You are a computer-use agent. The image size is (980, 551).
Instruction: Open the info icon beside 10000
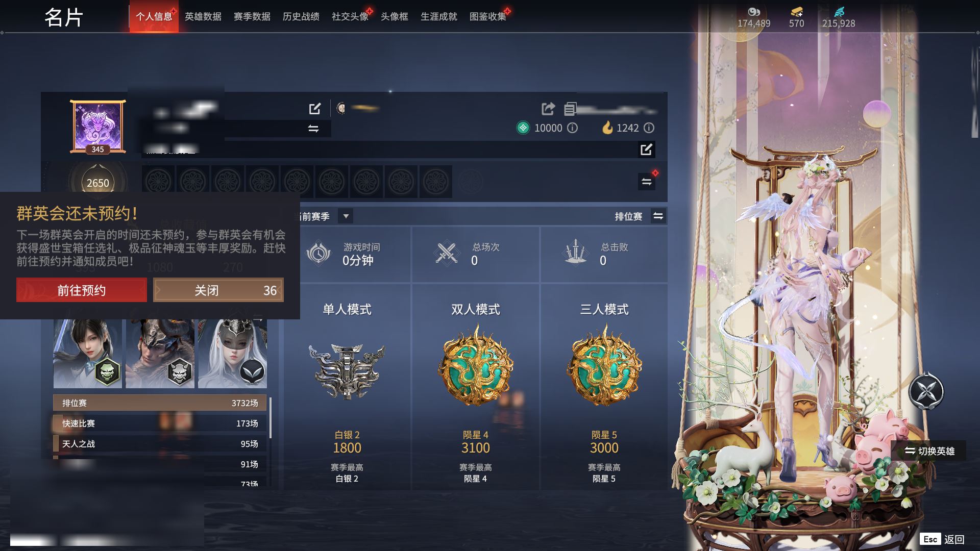[573, 128]
